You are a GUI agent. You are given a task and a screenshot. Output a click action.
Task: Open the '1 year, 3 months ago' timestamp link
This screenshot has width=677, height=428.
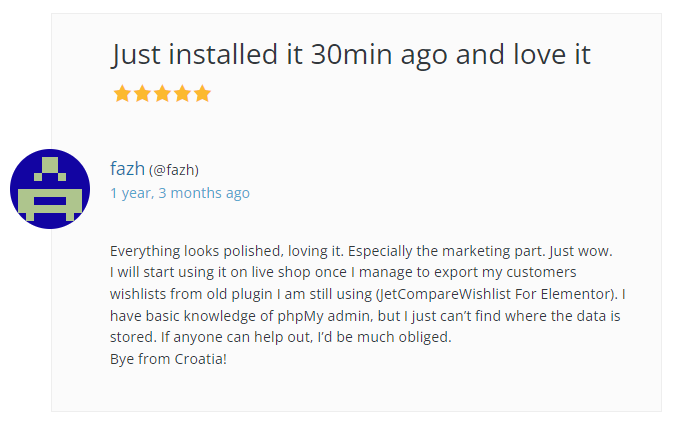[x=180, y=193]
